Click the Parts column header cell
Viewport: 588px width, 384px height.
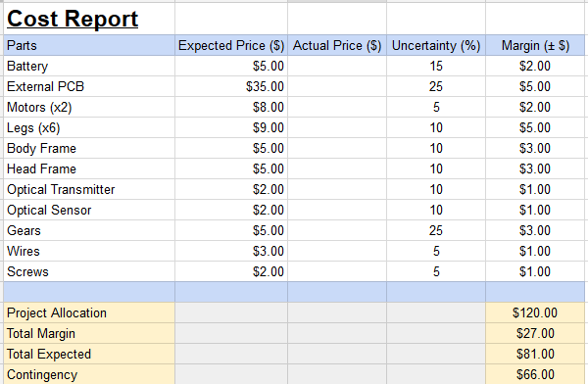pos(89,45)
